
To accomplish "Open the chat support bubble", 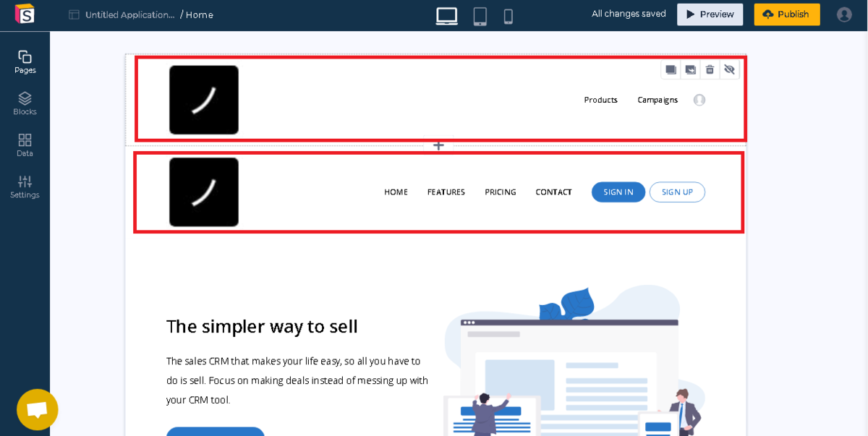I will coord(37,410).
